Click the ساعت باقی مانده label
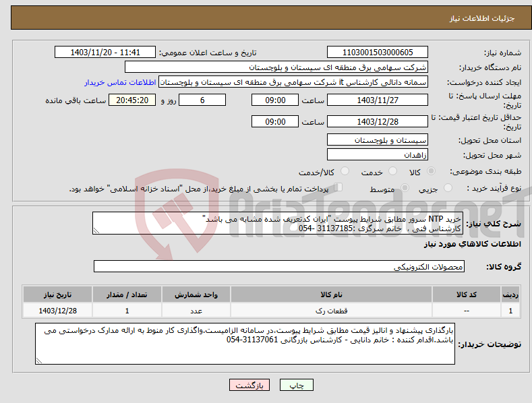This screenshot has height=403, width=532. 76,101
